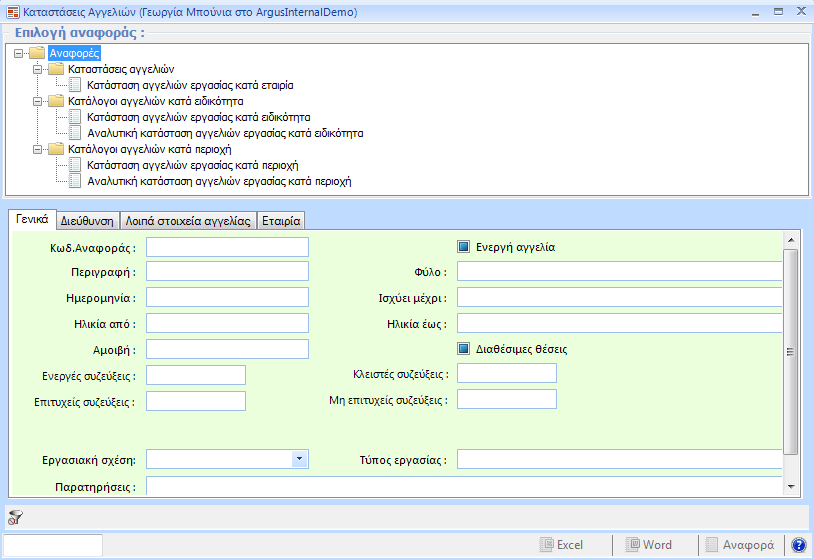Export the report with Excel button
This screenshot has width=814, height=560.
[562, 545]
